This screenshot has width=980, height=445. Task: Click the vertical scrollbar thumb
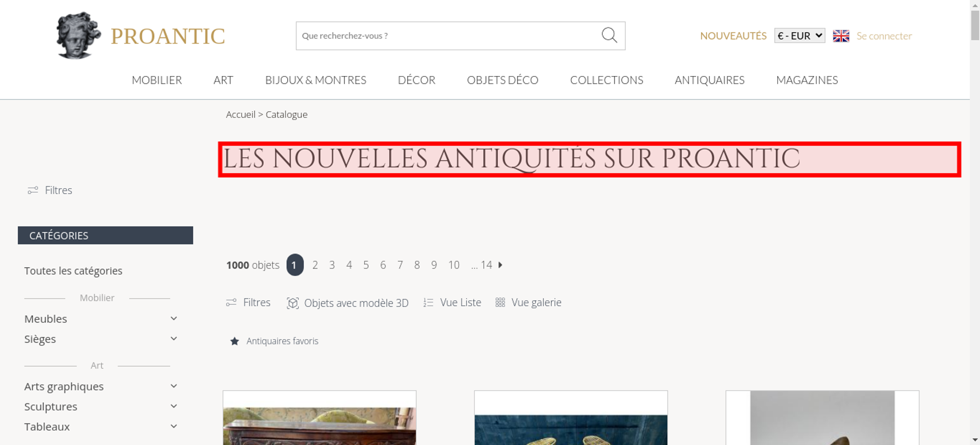click(975, 25)
